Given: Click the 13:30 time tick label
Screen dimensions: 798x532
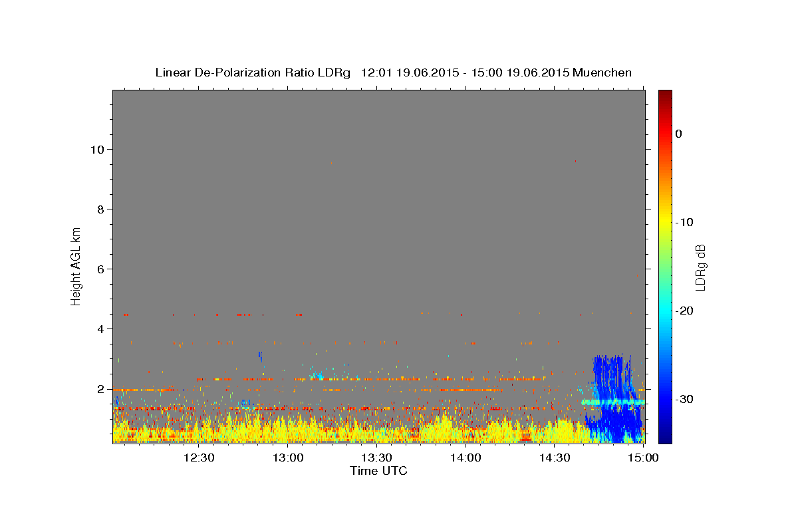Looking at the screenshot, I should (x=377, y=458).
